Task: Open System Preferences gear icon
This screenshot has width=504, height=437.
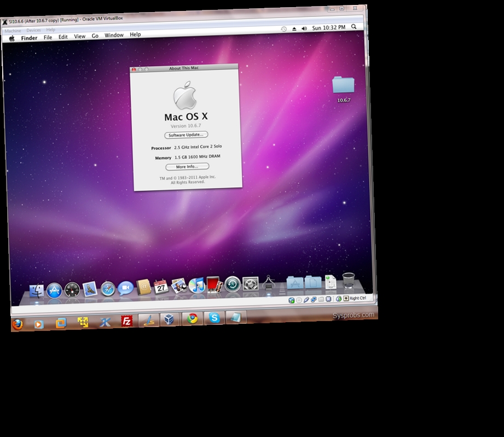Action: click(251, 284)
